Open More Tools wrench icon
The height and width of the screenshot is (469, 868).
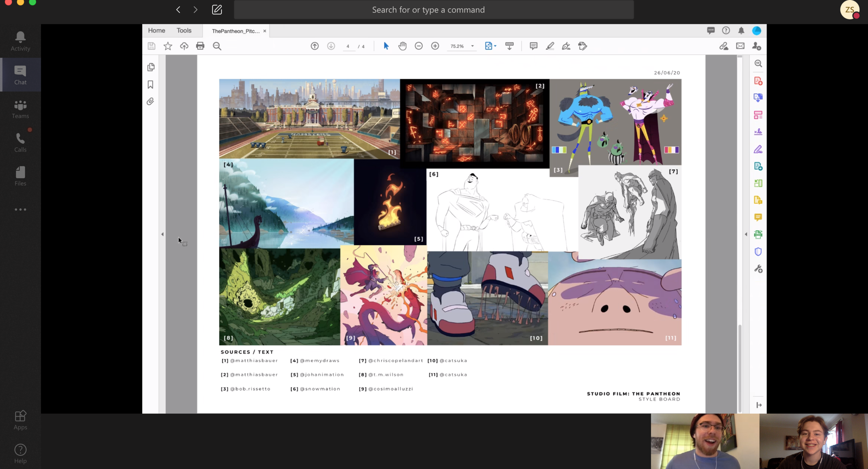(x=758, y=269)
